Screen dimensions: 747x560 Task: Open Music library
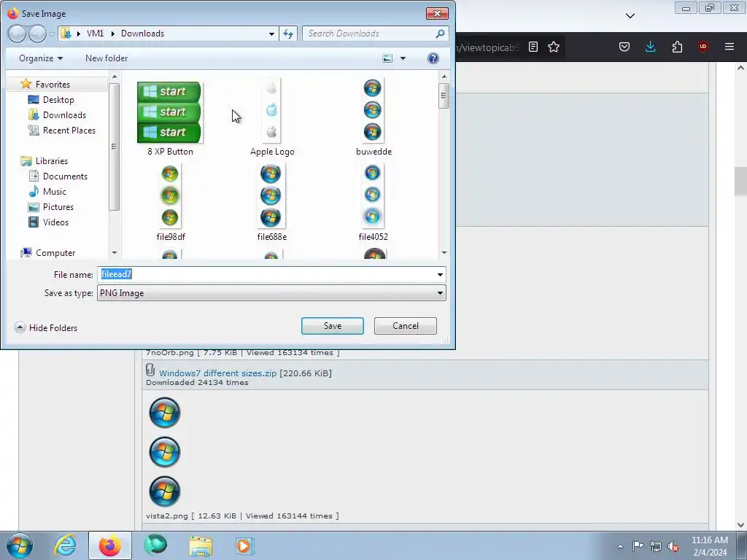tap(54, 192)
